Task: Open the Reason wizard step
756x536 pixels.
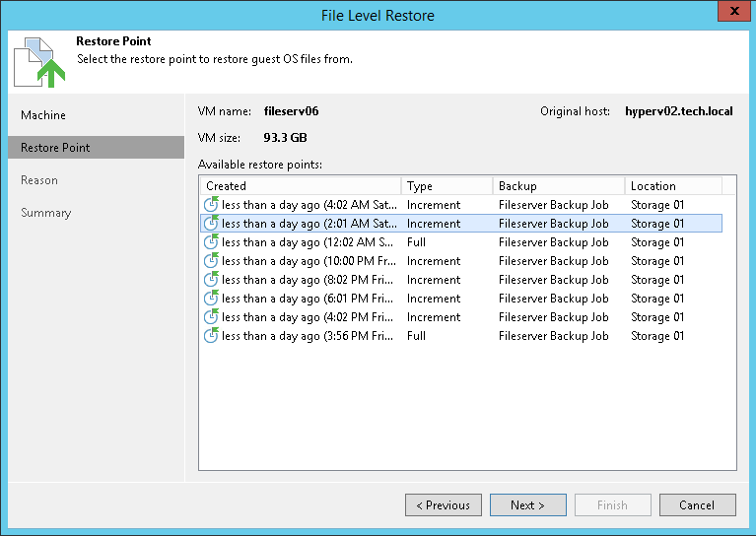Action: 39,180
